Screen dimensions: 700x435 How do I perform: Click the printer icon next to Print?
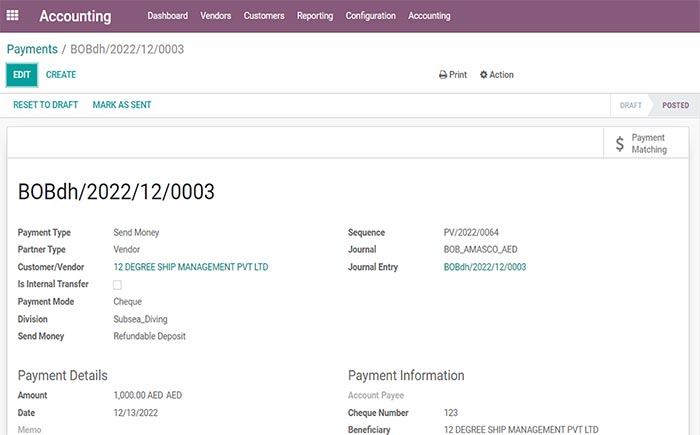pyautogui.click(x=443, y=75)
